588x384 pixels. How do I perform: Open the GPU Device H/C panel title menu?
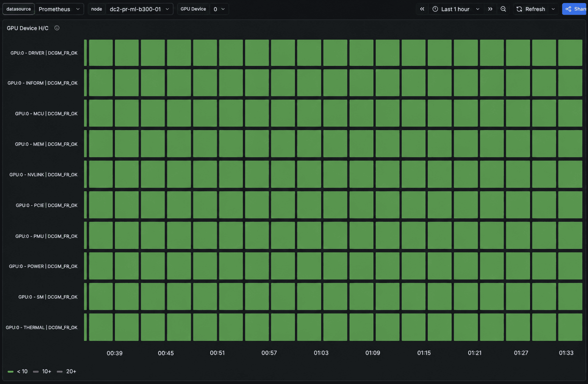[x=28, y=28]
